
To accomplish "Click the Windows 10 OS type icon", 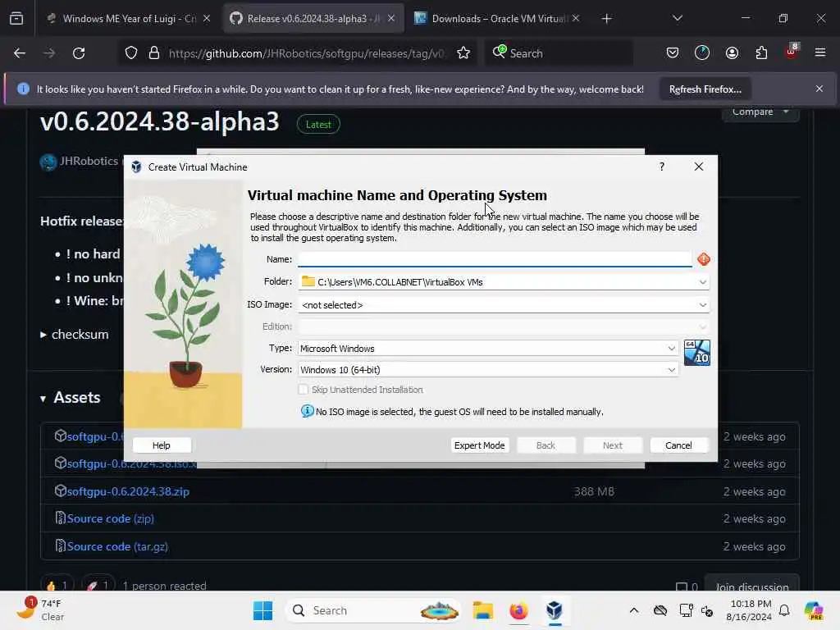I will tap(697, 353).
